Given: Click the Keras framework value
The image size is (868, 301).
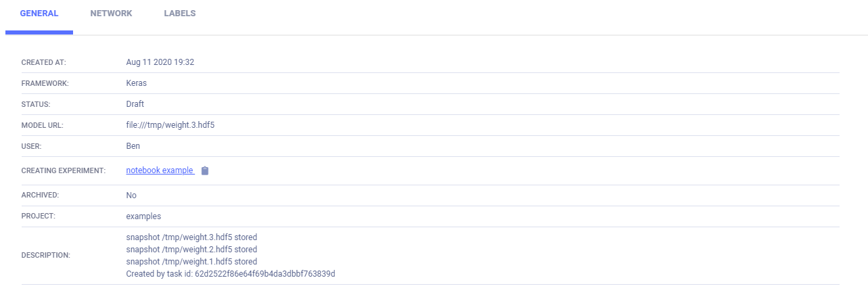Looking at the screenshot, I should (137, 83).
